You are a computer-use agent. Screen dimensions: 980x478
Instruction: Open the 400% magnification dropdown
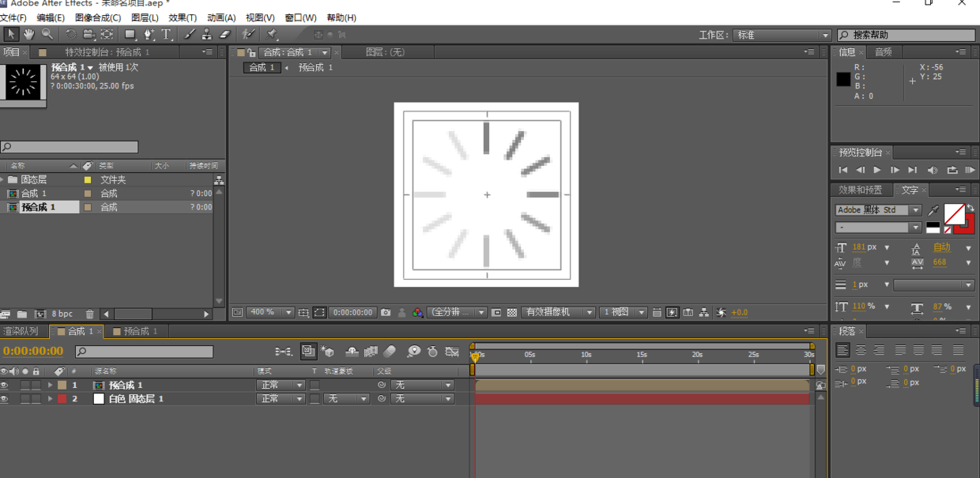270,312
